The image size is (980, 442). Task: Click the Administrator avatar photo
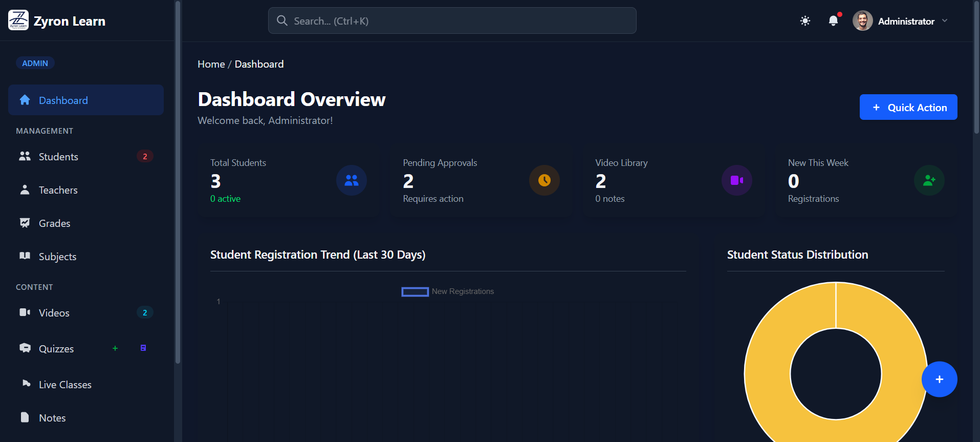tap(862, 21)
